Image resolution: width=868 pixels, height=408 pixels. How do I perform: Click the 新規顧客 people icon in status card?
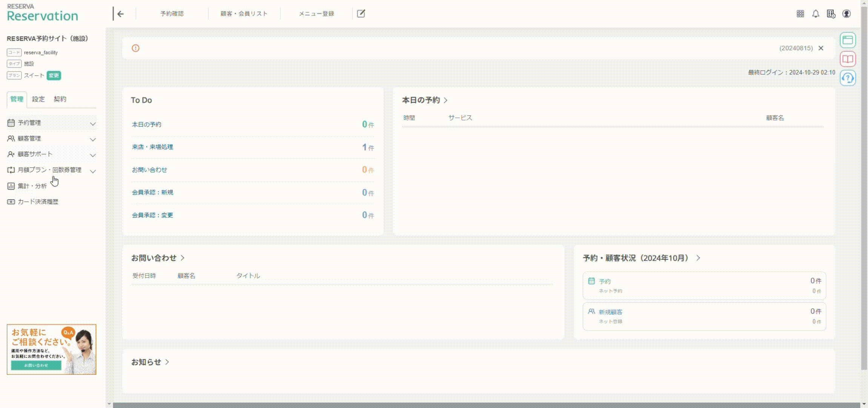(591, 312)
